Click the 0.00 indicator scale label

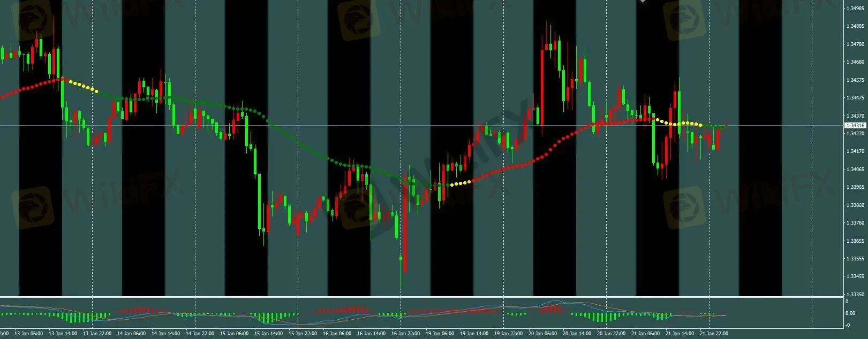[850, 313]
